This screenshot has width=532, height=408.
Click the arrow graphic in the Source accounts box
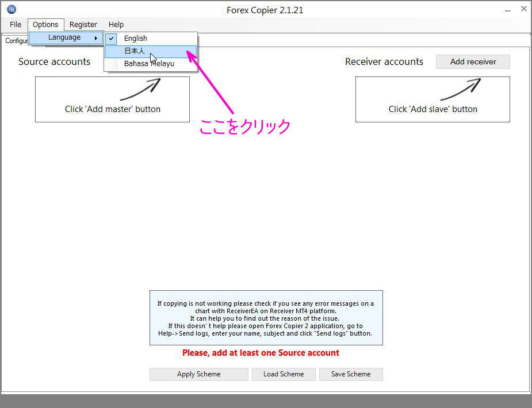point(140,90)
